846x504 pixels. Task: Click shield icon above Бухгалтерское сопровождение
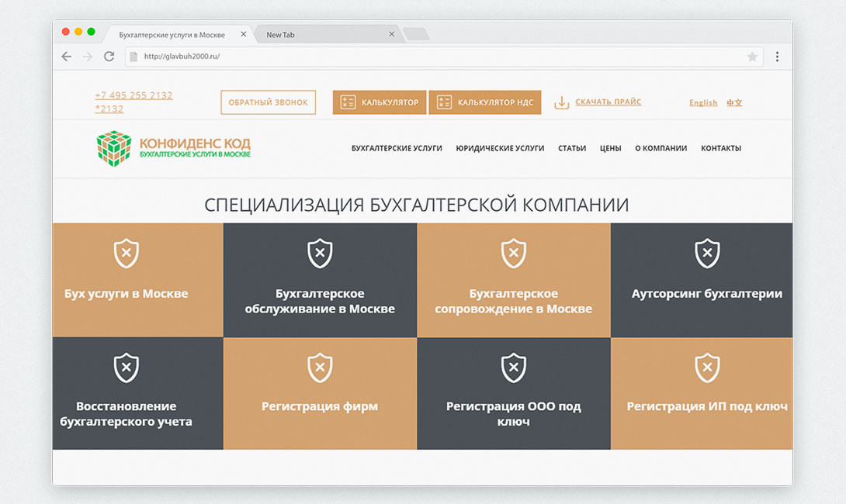point(514,254)
